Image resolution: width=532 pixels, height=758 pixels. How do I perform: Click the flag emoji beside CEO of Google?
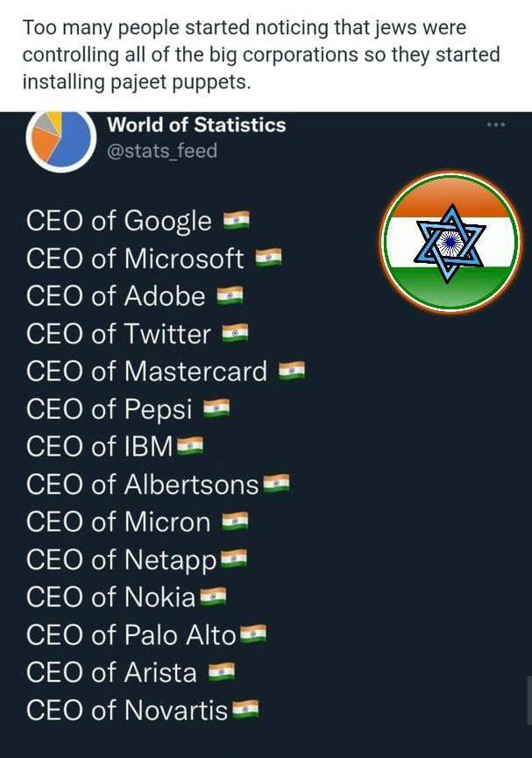click(x=236, y=221)
